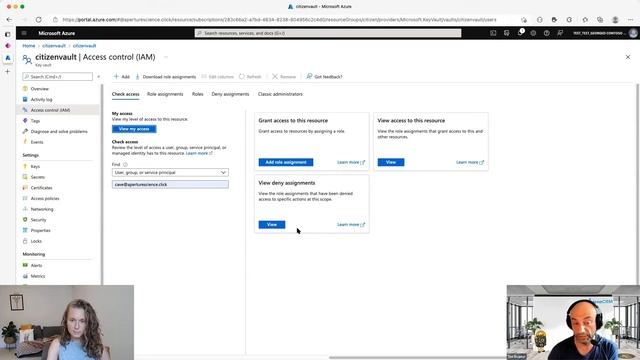Open the Cloud Shell icon in header

[x=493, y=33]
